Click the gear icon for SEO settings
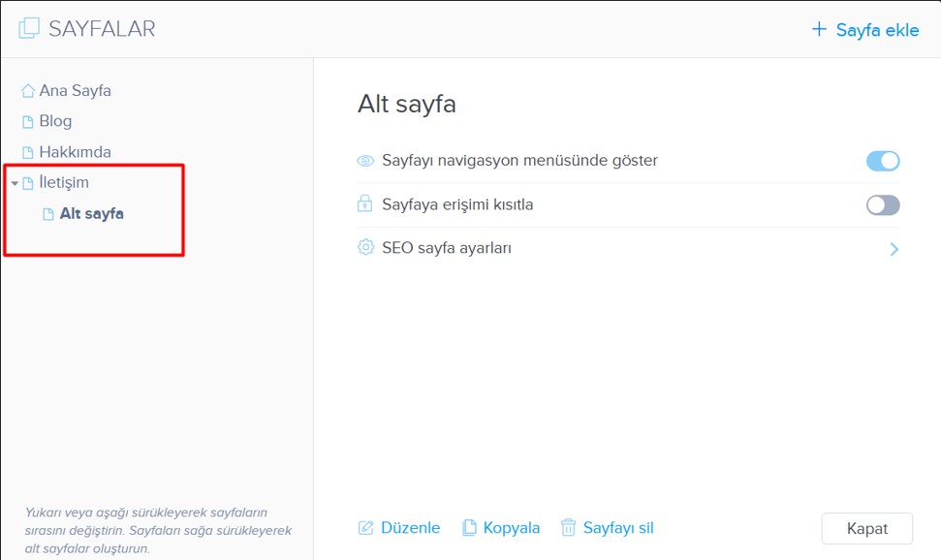Viewport: 941px width, 560px height. (365, 248)
